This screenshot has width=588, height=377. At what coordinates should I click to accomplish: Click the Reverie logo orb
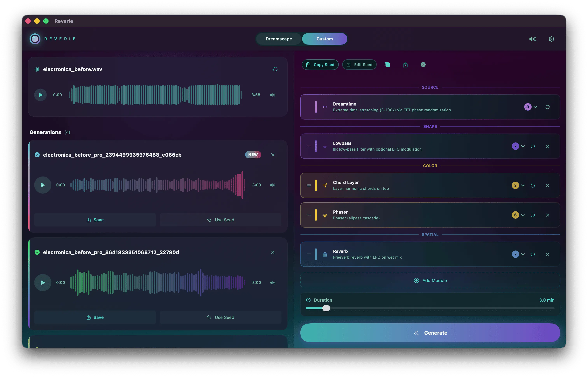(x=35, y=39)
